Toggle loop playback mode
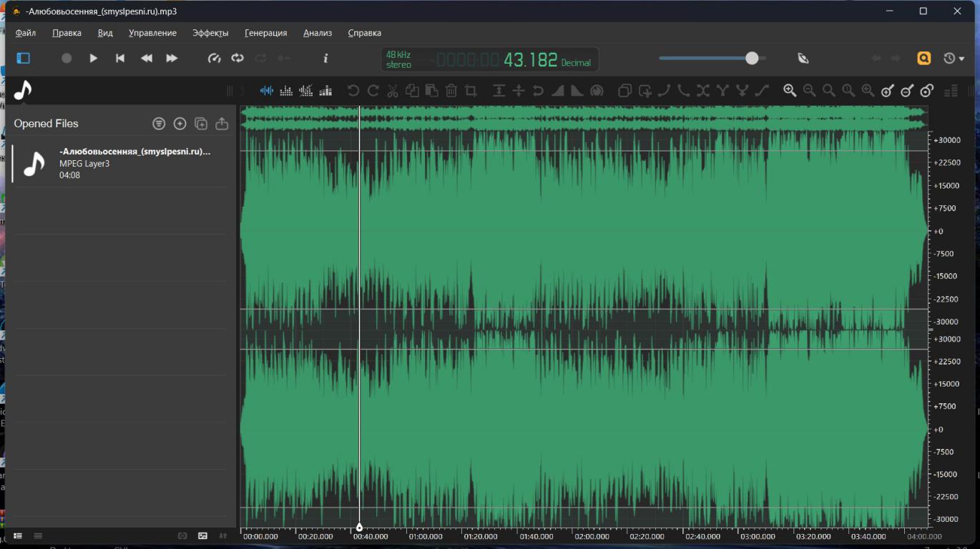This screenshot has height=549, width=980. (237, 59)
